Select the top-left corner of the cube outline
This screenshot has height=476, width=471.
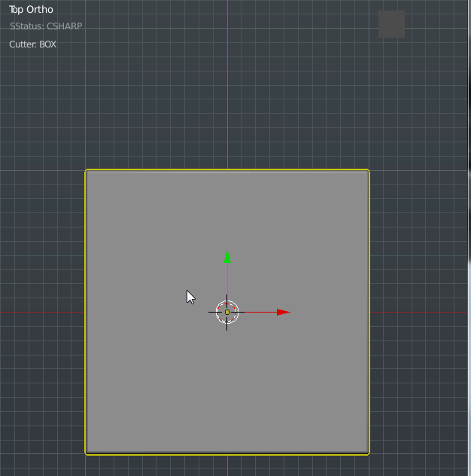(87, 171)
